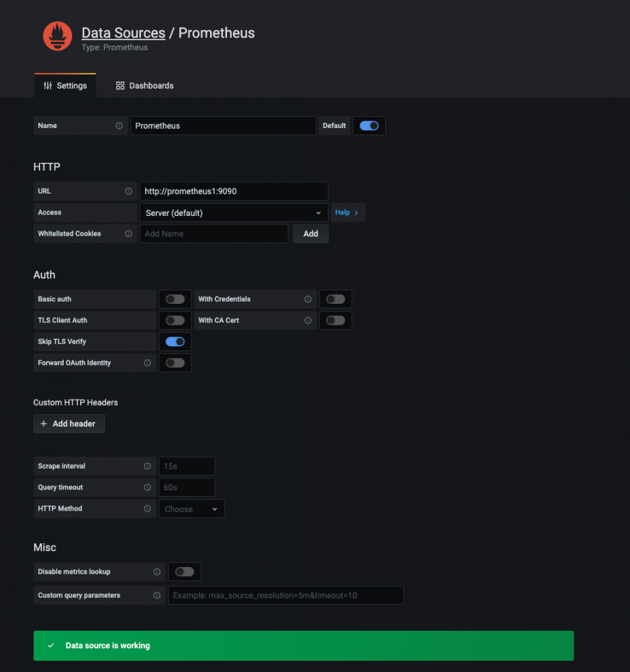Click the info icon next to Name

tap(119, 125)
